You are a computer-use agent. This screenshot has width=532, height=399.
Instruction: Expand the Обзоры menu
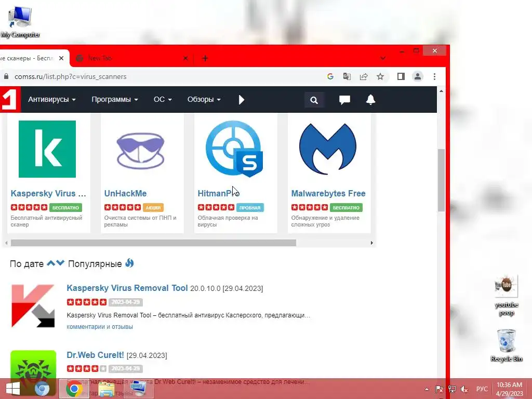204,99
